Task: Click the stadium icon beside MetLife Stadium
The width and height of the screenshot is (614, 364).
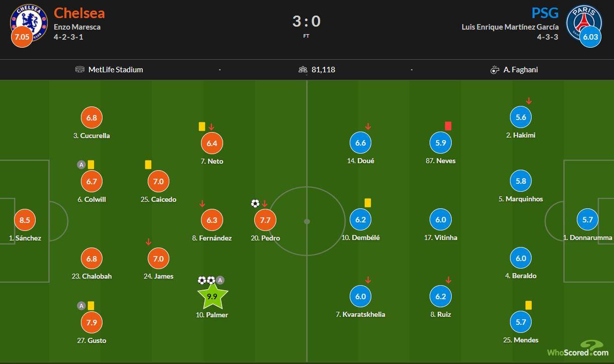Action: tap(80, 70)
